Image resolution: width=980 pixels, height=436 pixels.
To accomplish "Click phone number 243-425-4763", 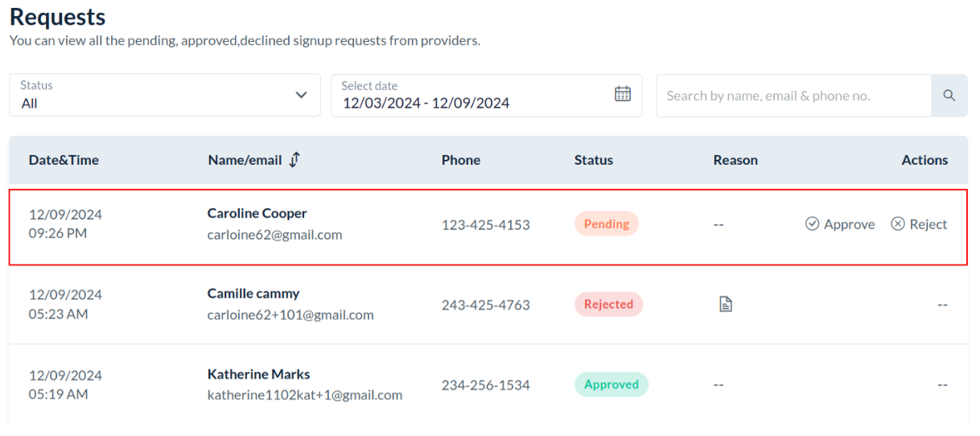I will [485, 305].
